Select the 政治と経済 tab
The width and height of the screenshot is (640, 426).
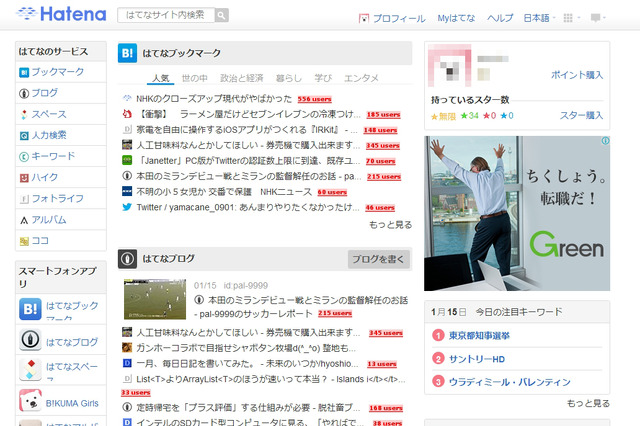pyautogui.click(x=242, y=78)
